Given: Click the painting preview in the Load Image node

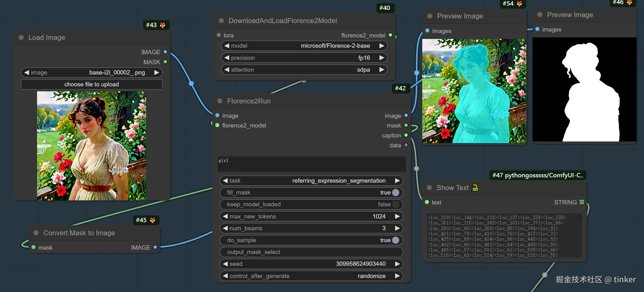Looking at the screenshot, I should [x=92, y=146].
